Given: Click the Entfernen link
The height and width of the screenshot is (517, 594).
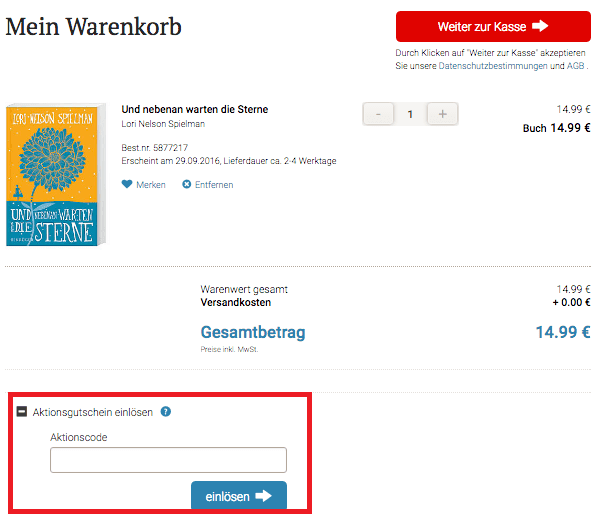Looking at the screenshot, I should [x=214, y=185].
